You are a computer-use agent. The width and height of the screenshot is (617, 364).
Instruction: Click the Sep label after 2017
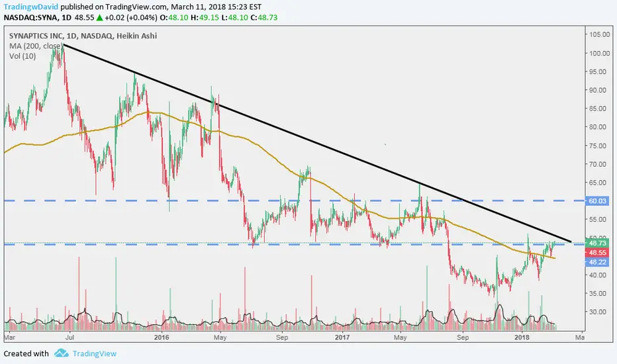tap(463, 338)
